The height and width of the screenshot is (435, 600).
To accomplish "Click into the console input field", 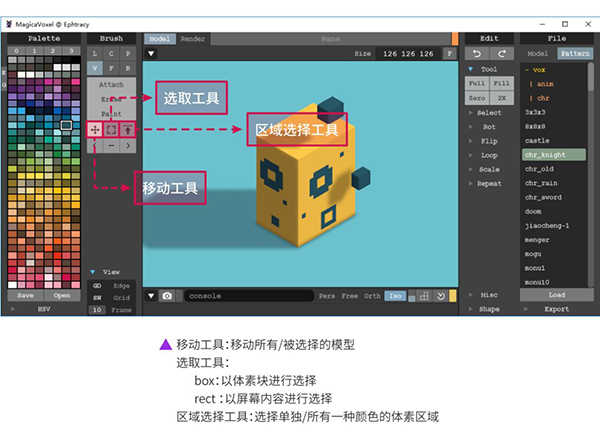I will coord(249,296).
